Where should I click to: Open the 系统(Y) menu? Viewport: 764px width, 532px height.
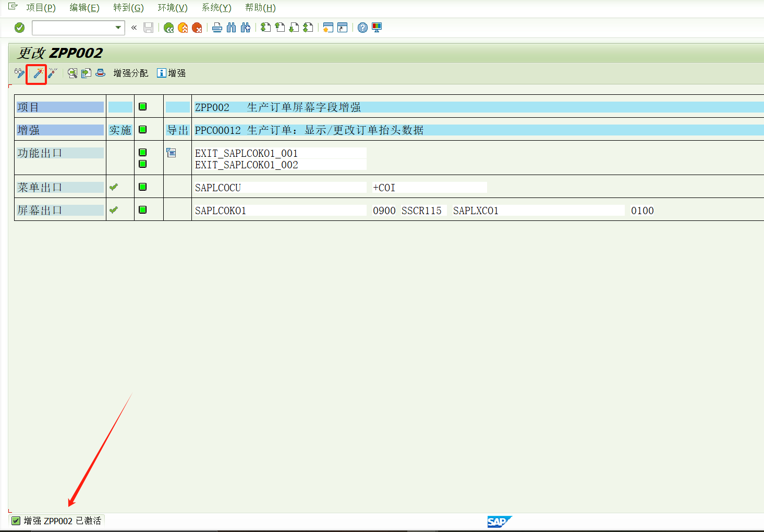[216, 8]
